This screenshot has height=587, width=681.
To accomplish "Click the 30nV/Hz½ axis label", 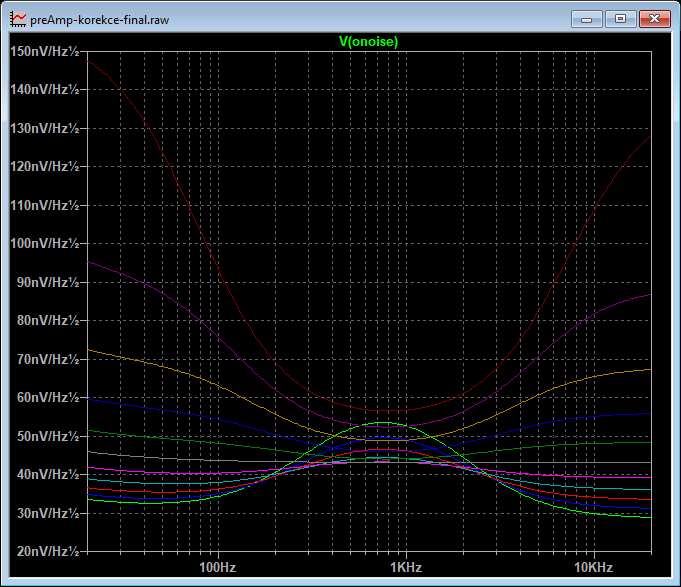I will (x=48, y=513).
